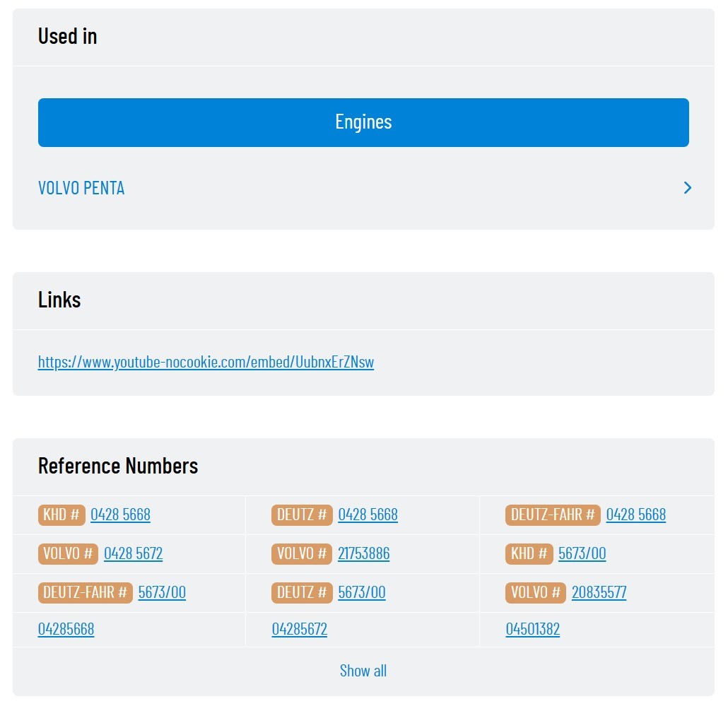The width and height of the screenshot is (728, 723).
Task: Click Show all reference numbers
Action: [x=363, y=671]
